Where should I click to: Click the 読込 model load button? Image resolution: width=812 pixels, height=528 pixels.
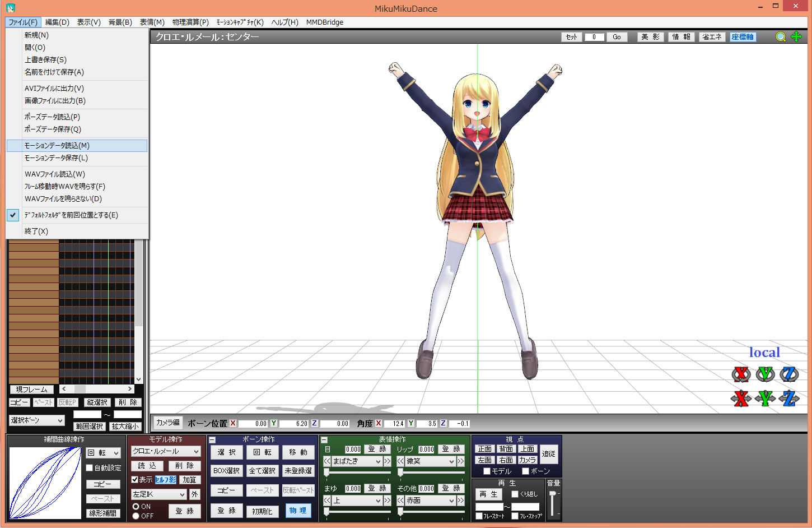[147, 466]
